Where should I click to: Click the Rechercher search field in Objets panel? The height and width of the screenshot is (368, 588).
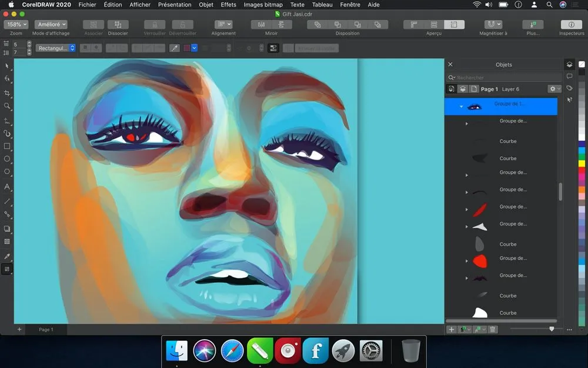(503, 77)
